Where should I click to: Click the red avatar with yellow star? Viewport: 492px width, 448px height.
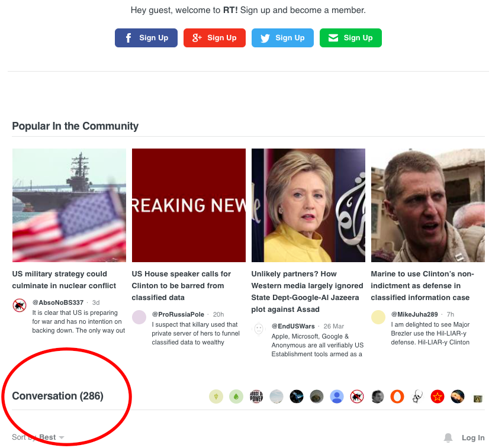438,397
